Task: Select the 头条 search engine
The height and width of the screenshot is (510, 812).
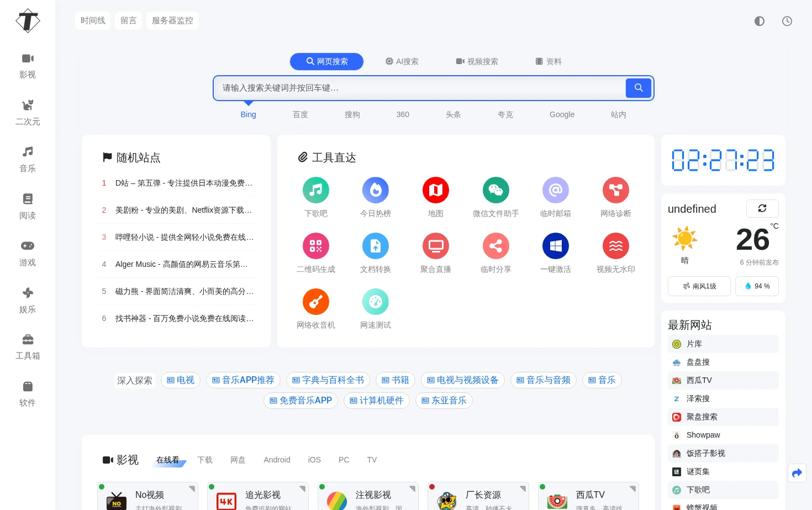Action: click(454, 114)
